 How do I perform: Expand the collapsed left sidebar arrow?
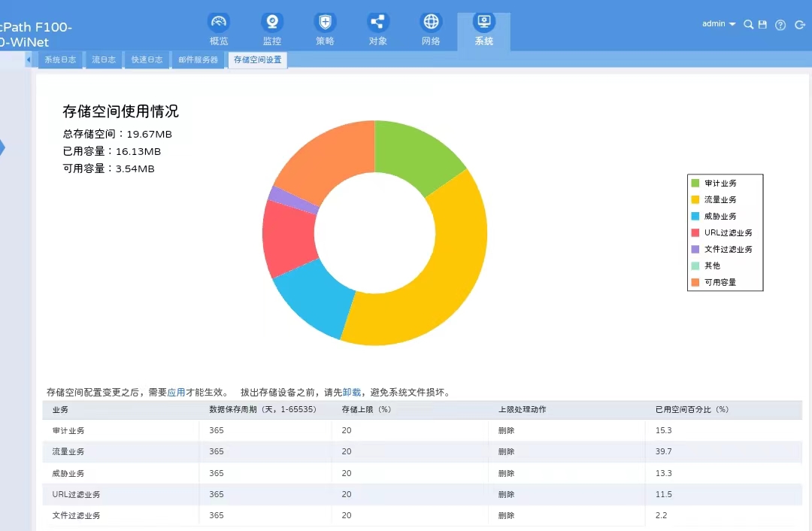point(2,147)
